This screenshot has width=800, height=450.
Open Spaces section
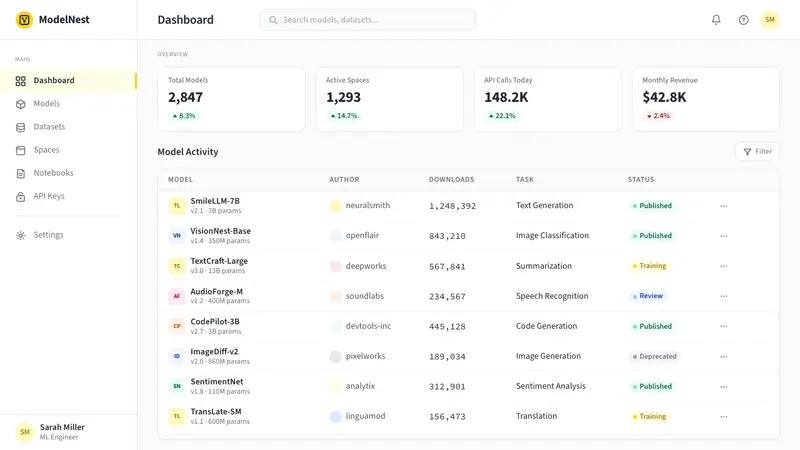pyautogui.click(x=68, y=150)
